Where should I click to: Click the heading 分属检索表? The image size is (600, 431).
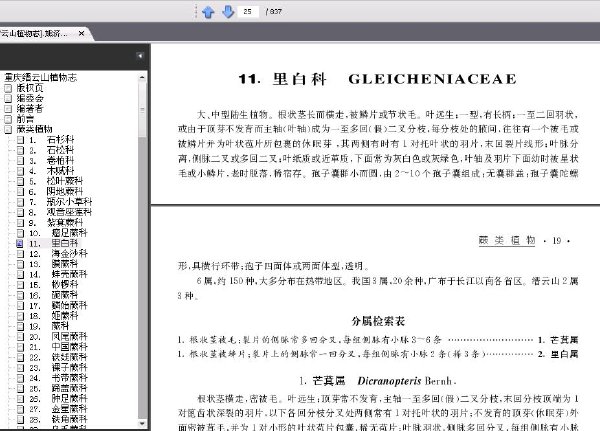point(378,321)
